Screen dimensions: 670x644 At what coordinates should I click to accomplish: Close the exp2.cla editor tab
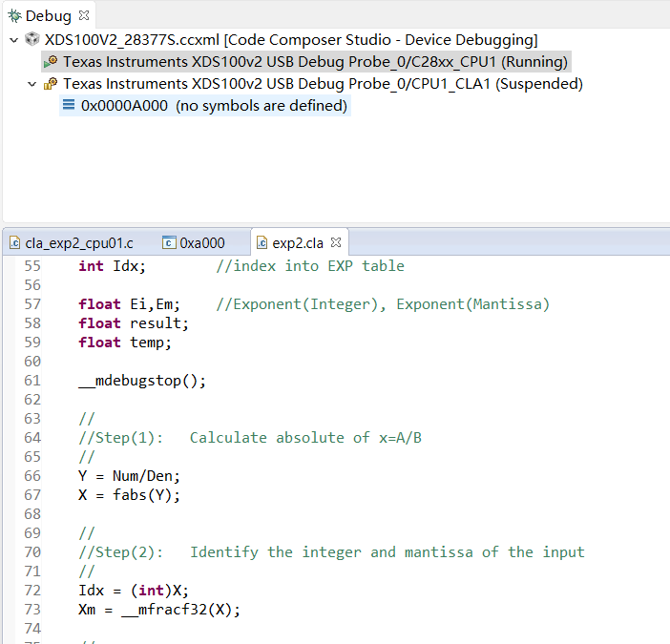(x=336, y=242)
